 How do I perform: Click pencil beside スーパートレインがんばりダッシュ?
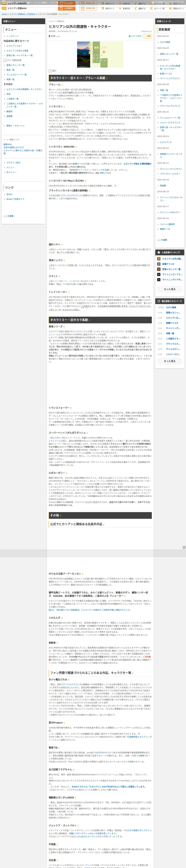87,433
